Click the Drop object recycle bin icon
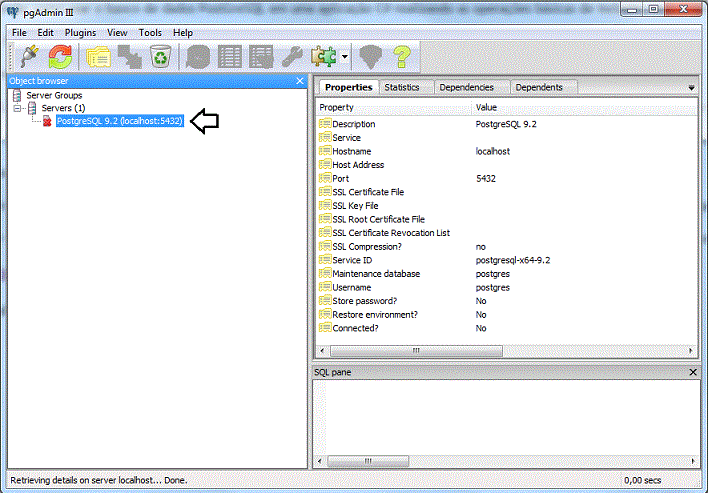 (160, 57)
